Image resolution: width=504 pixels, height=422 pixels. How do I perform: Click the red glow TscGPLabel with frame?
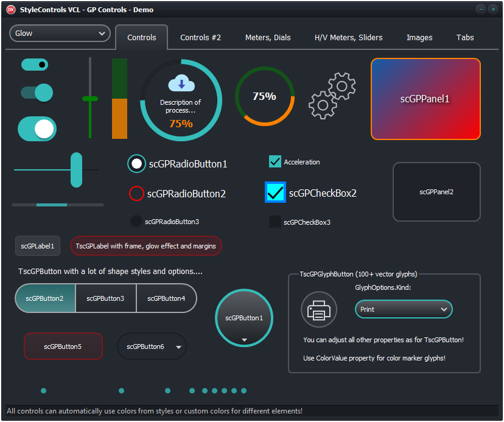tap(146, 246)
